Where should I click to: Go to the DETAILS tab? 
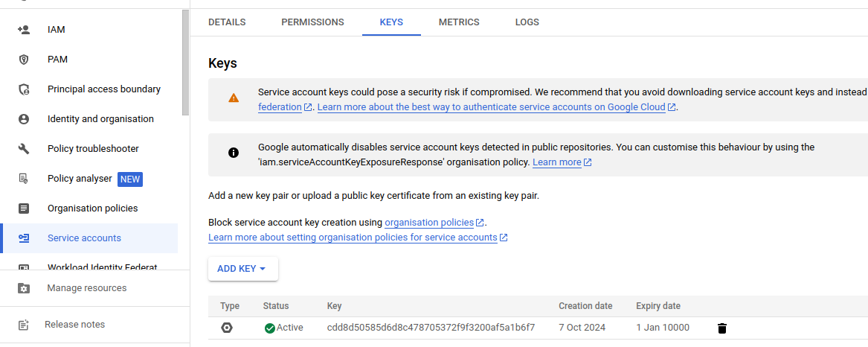point(227,22)
